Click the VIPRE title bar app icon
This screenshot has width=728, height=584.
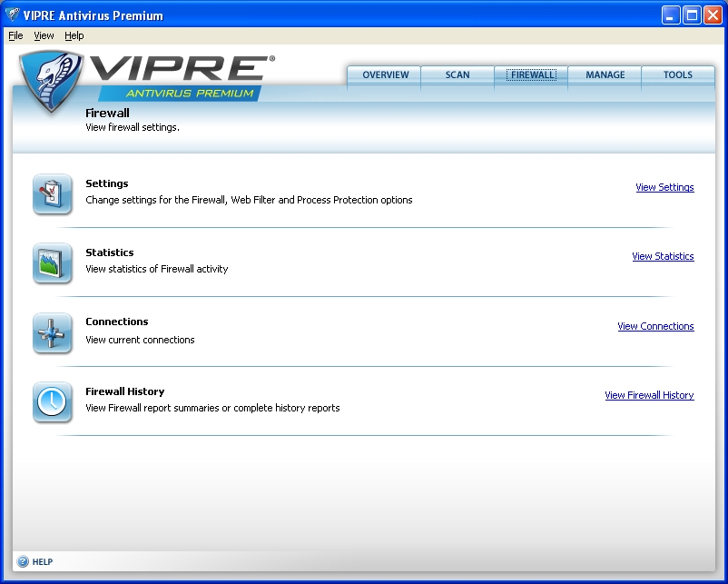[12, 15]
